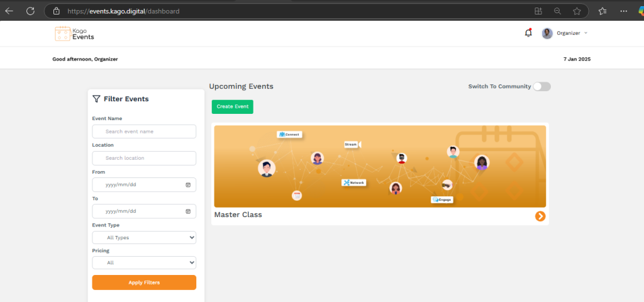Click the Organizer profile avatar

[x=547, y=33]
